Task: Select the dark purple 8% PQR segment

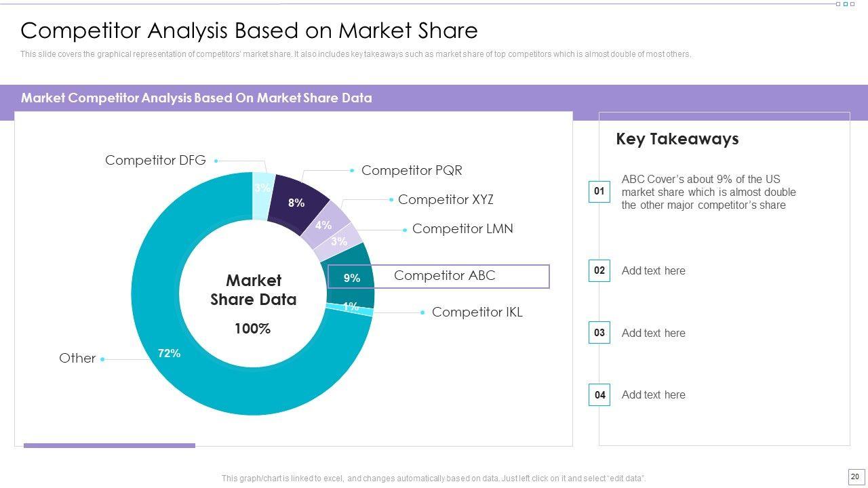Action: [x=296, y=202]
